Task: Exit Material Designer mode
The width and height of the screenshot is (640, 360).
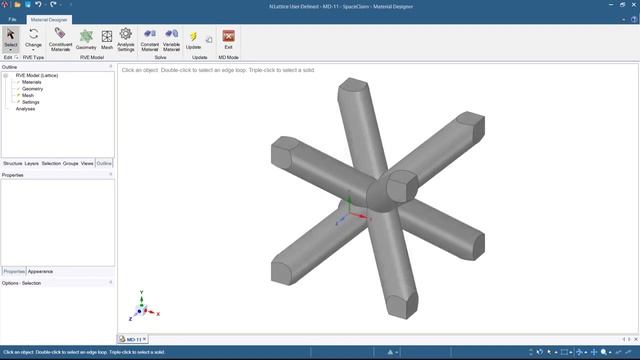Action: coord(229,39)
